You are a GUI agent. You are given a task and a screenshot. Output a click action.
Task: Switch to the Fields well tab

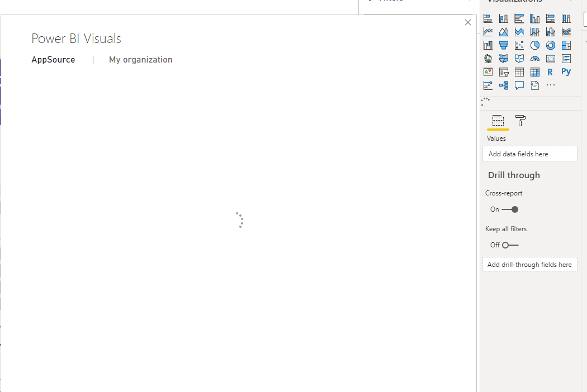[498, 121]
